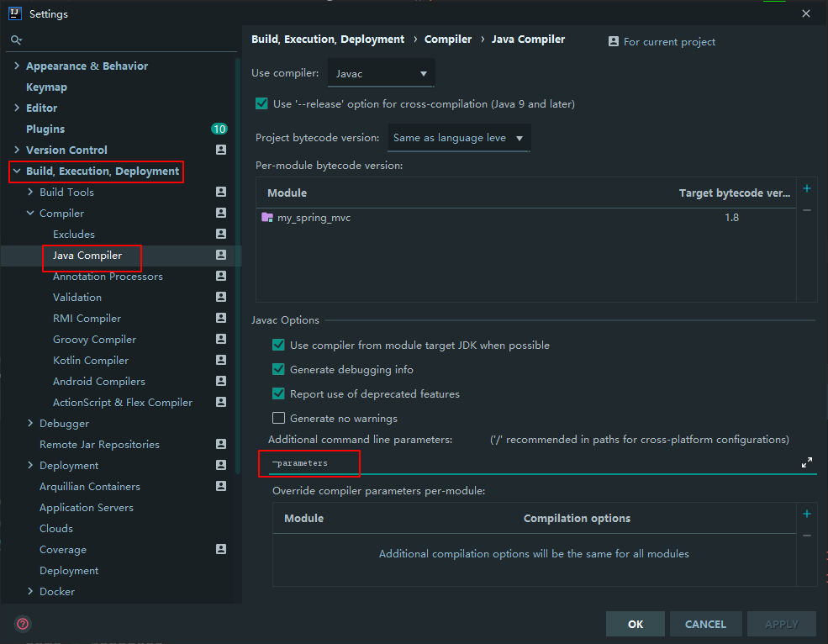Open Application Servers settings
Image resolution: width=828 pixels, height=644 pixels.
click(87, 508)
